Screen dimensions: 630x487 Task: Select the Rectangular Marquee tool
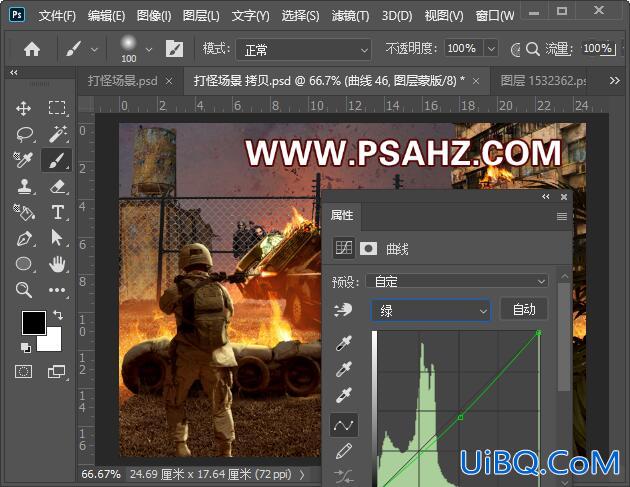57,108
